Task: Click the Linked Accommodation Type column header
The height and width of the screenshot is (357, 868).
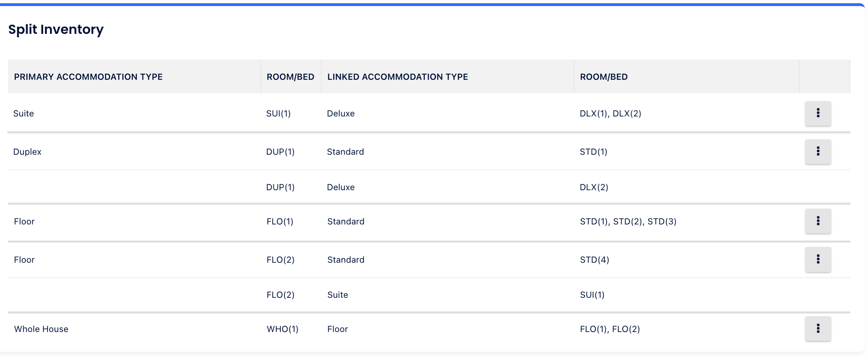Action: click(397, 77)
